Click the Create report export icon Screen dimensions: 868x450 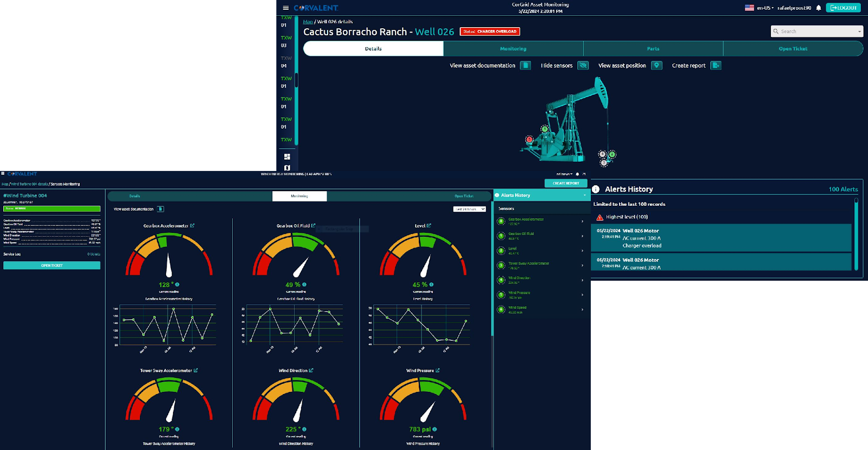click(716, 65)
